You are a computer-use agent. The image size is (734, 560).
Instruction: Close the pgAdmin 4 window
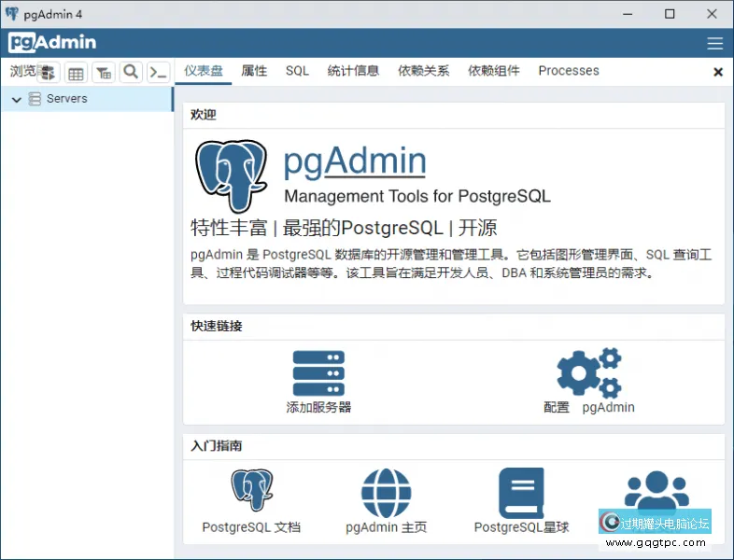[712, 14]
